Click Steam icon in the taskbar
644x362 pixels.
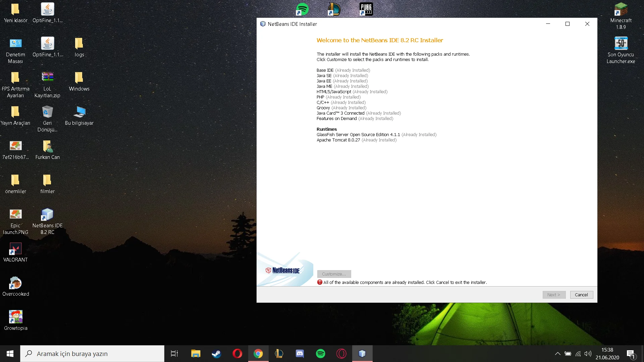(216, 354)
